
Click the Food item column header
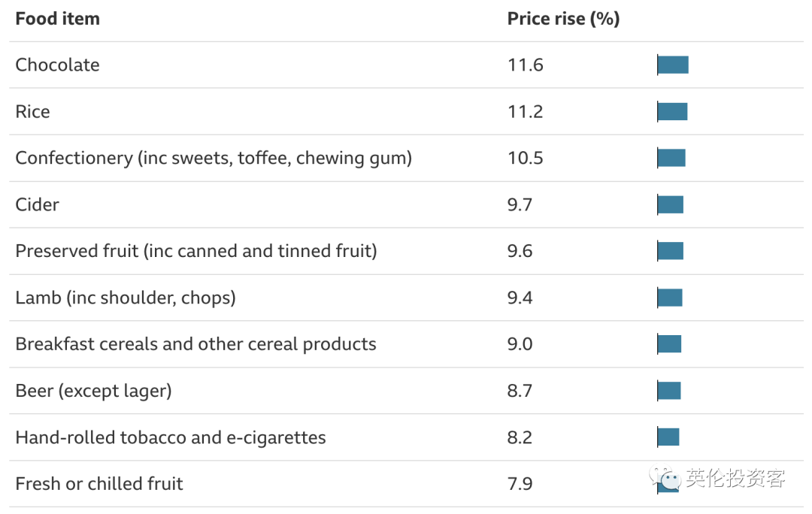point(57,19)
